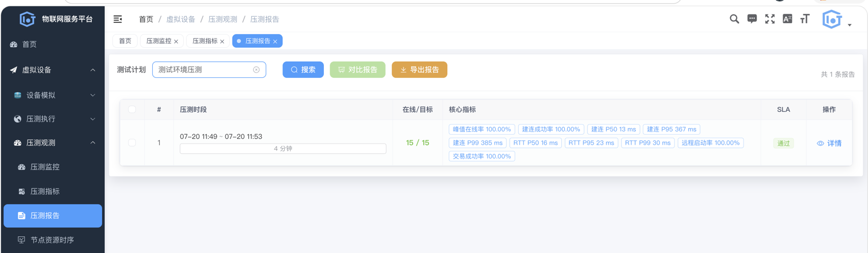Click the 共 1 条报告 count text
868x253 pixels.
[x=837, y=74]
